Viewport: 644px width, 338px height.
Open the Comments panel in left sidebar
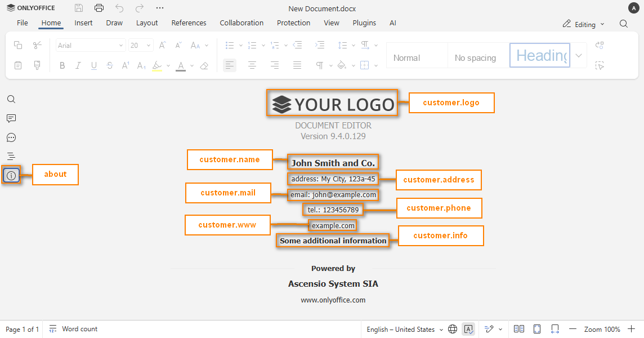coord(11,118)
